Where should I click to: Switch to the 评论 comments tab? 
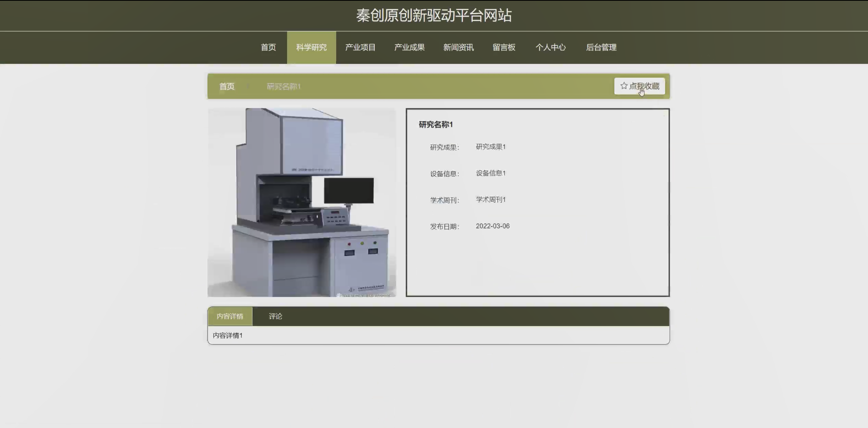pyautogui.click(x=275, y=316)
